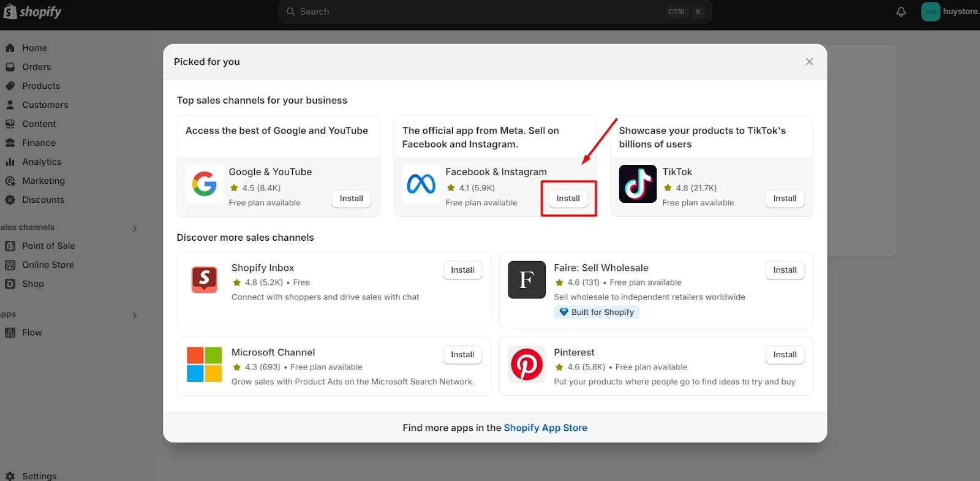980x481 pixels.
Task: Click the TikTok app logo
Action: pos(638,184)
